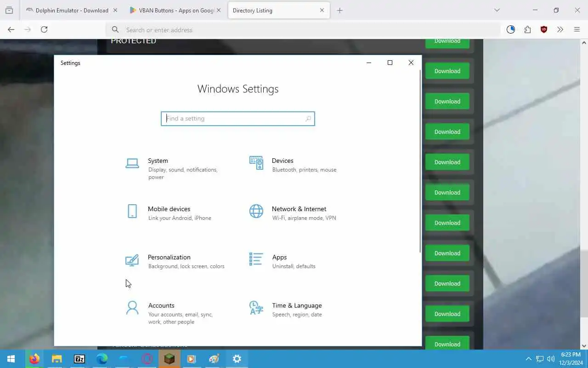Open the Firefox hamburger application menu
The width and height of the screenshot is (588, 368).
[577, 29]
